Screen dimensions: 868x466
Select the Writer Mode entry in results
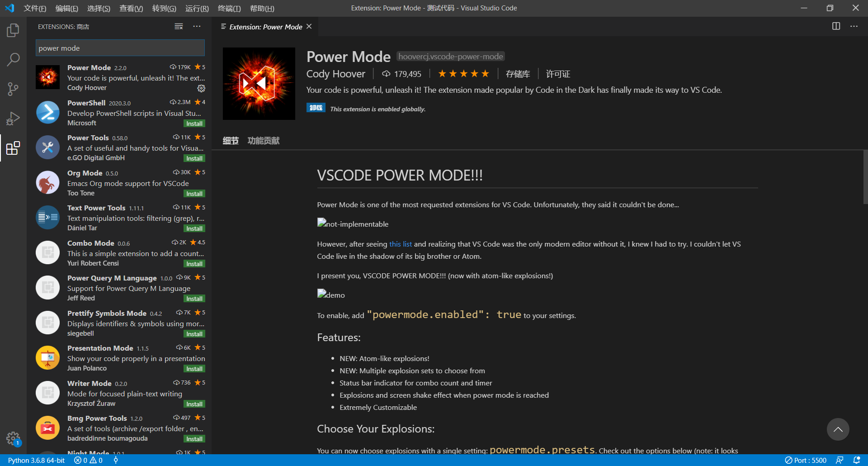120,393
